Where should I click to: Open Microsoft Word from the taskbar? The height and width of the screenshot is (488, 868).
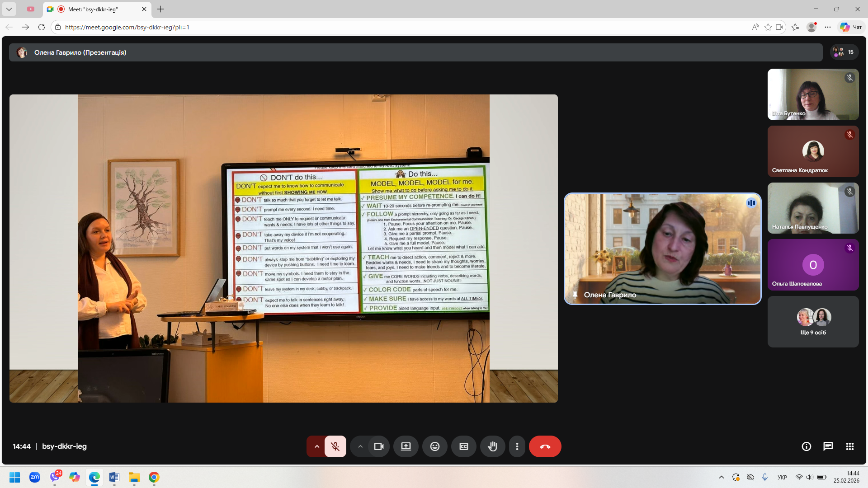[x=114, y=477]
